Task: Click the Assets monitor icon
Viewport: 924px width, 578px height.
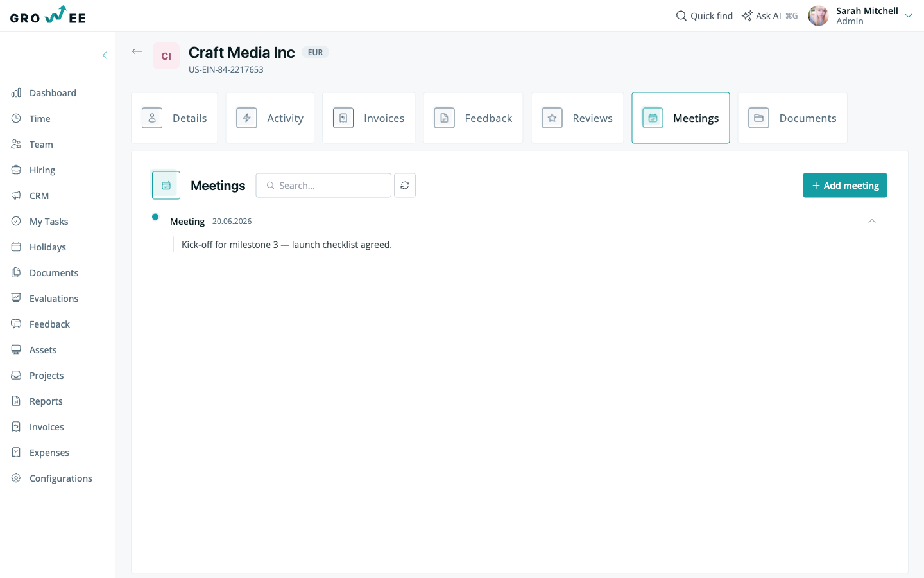Action: pos(16,349)
